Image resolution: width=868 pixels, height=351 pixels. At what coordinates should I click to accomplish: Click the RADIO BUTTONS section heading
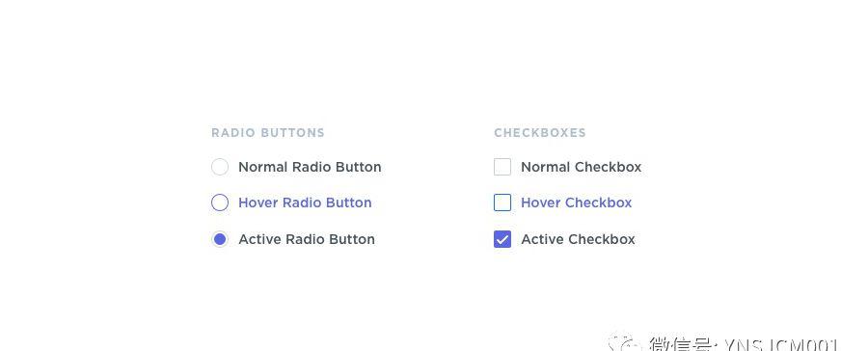tap(268, 133)
